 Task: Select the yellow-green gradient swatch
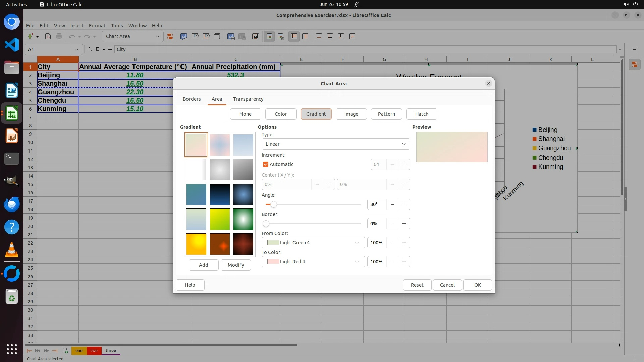[x=220, y=219]
